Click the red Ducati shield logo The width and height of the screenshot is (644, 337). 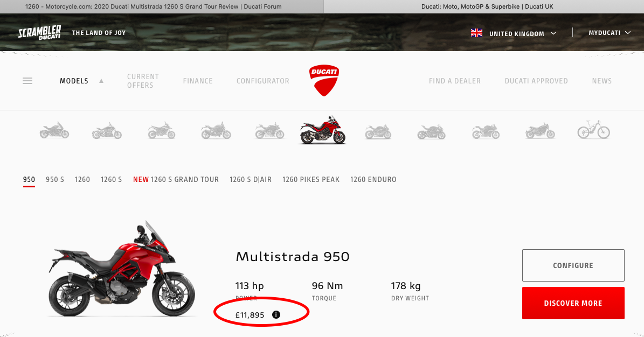tap(324, 80)
